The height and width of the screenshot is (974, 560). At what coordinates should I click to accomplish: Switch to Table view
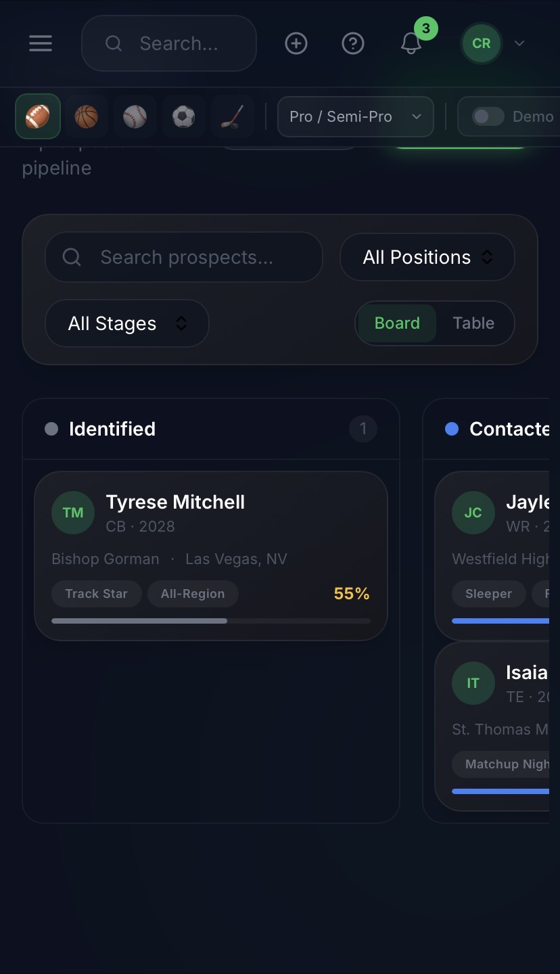pos(473,323)
